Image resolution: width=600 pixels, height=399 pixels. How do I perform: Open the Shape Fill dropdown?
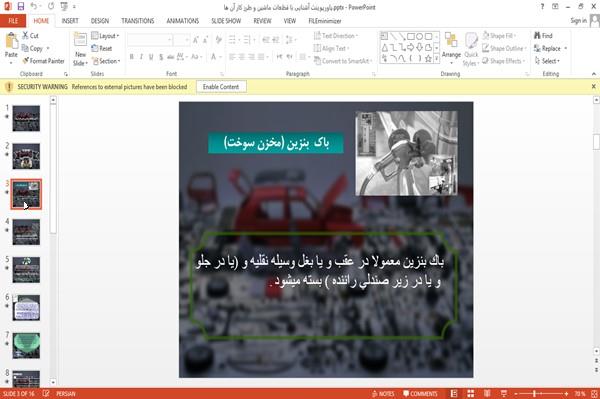499,36
